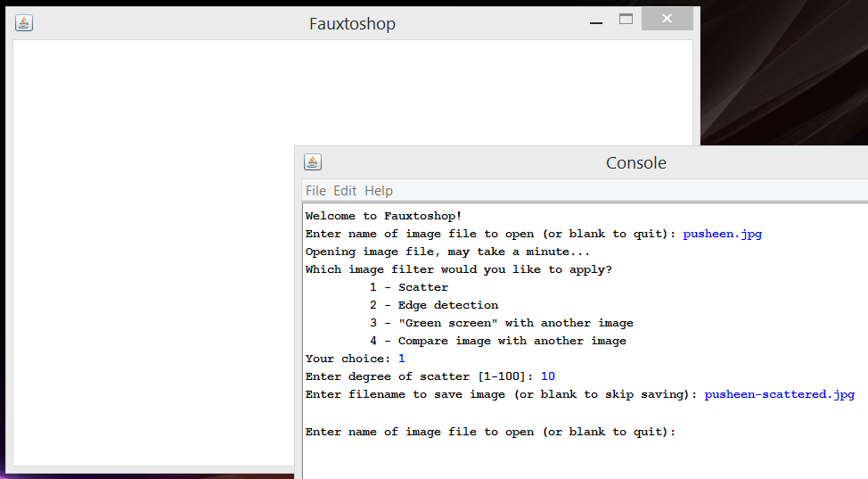Viewport: 868px width, 479px height.
Task: Click '4 - Compare image with another image' line
Action: coord(498,341)
